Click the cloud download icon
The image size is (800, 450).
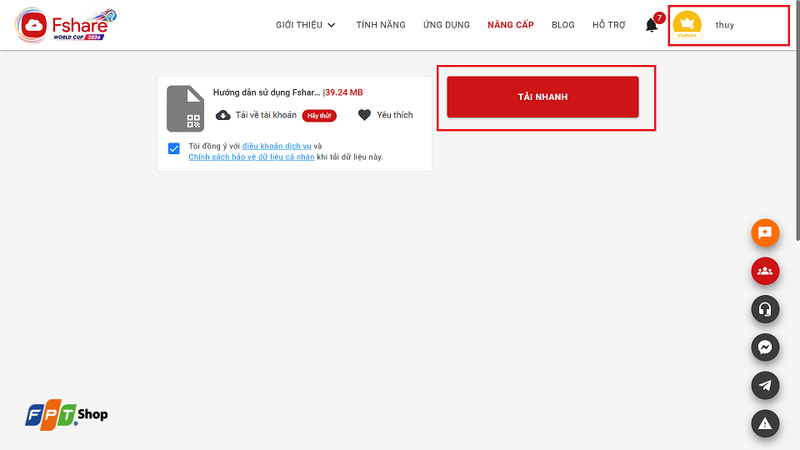(223, 115)
